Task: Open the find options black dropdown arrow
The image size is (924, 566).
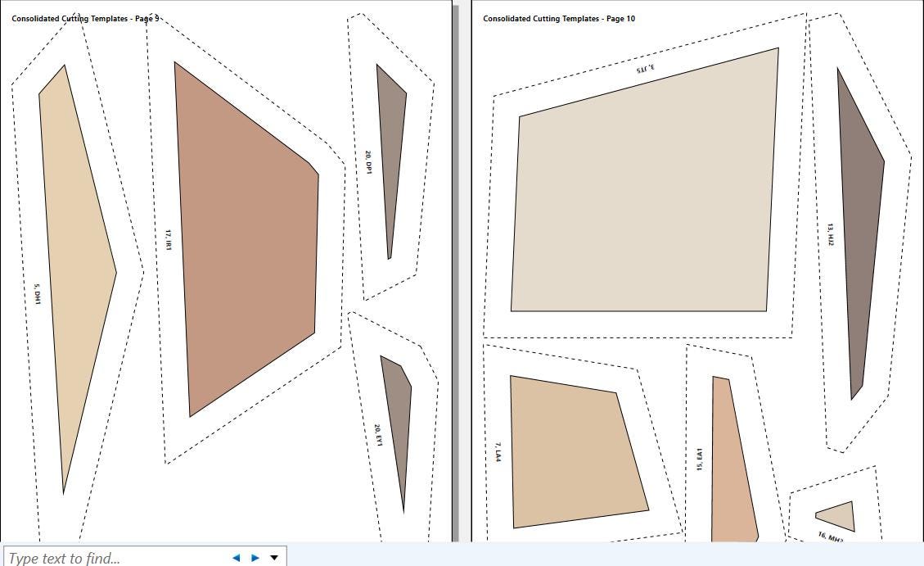Action: [274, 558]
